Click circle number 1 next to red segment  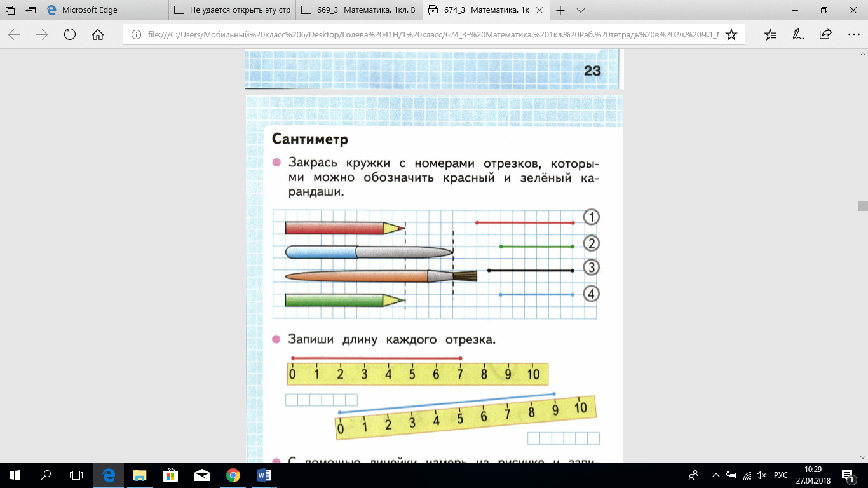coord(591,217)
